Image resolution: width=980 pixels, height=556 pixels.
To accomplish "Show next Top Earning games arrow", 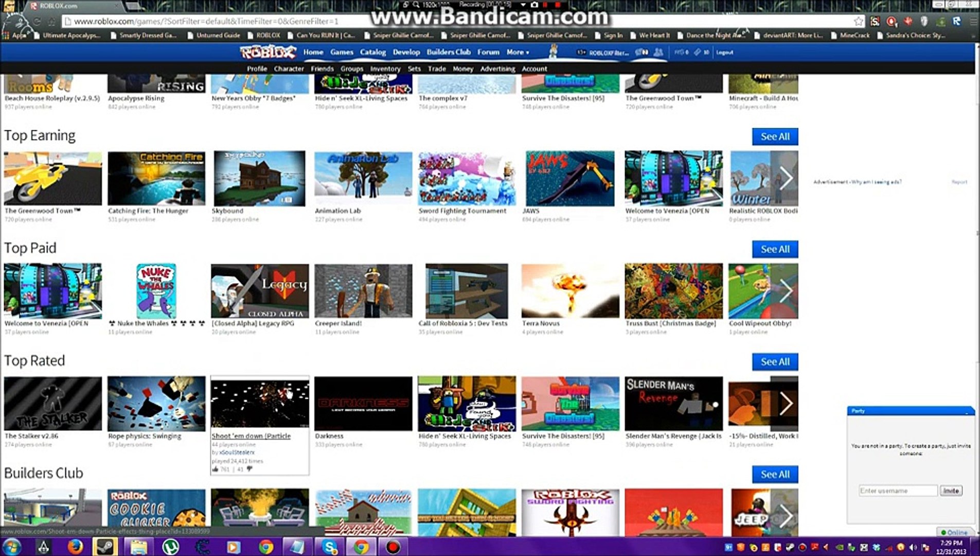I will 786,178.
